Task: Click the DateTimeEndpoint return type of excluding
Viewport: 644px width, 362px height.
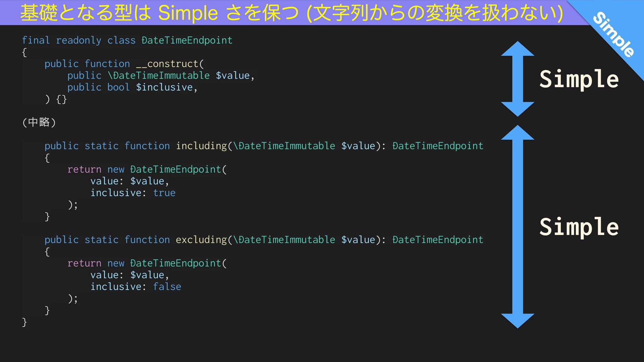Action: 438,240
